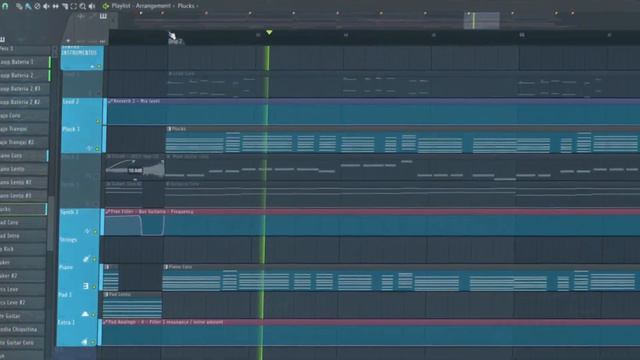Select the Mute tool speaker icon
Screen dimensions: 640x360
(46, 6)
